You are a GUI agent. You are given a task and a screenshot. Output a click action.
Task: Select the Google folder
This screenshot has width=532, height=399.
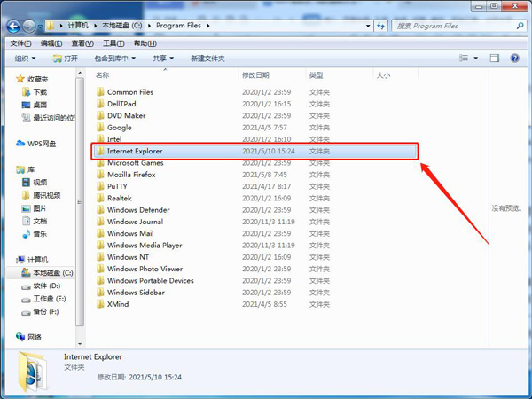coord(113,127)
